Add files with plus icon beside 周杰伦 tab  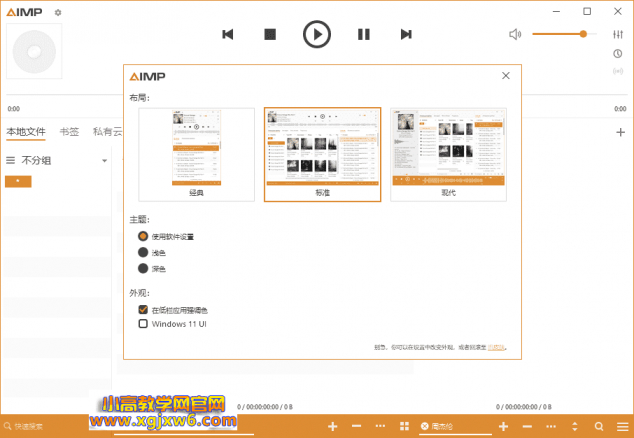(503, 426)
